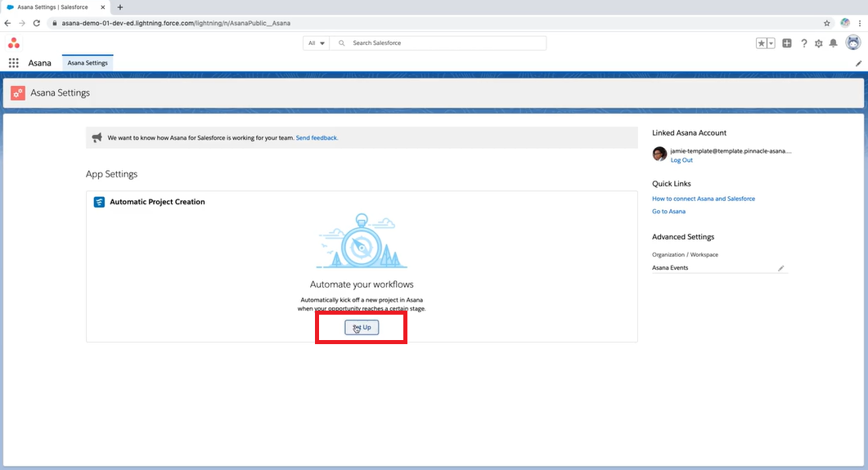Click the megaphone announcement icon
The height and width of the screenshot is (470, 868).
97,137
